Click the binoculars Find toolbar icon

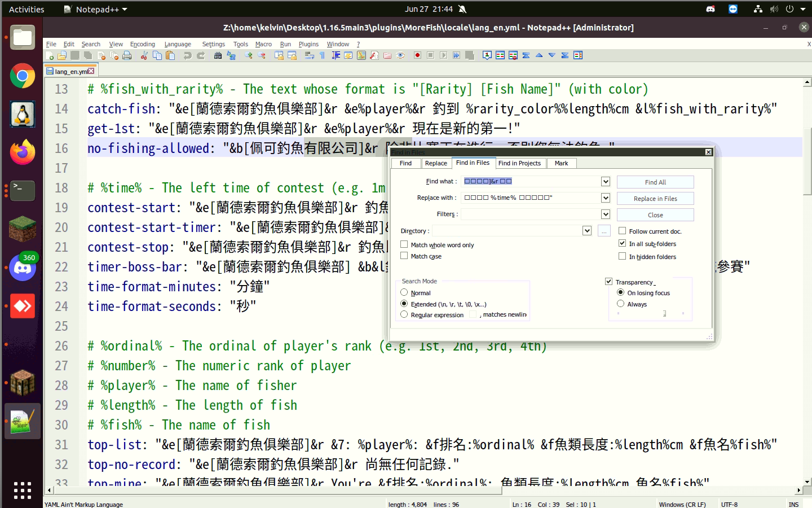click(218, 55)
